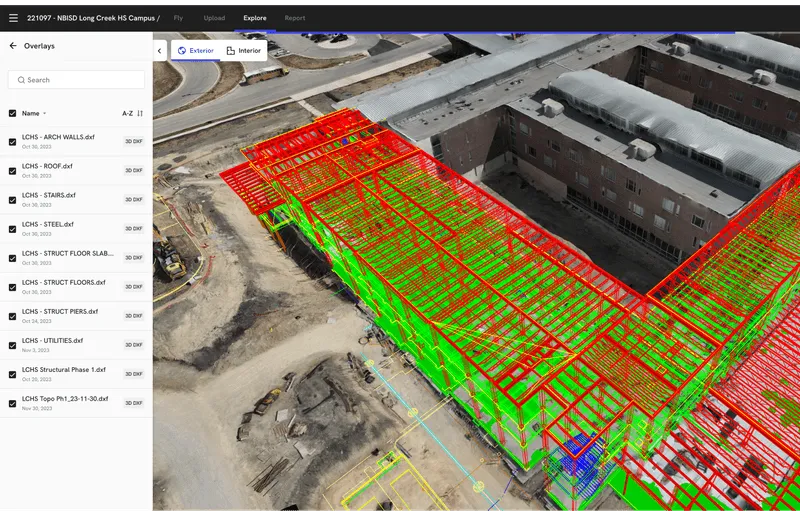Collapse the sidebar with chevron button
This screenshot has height=512, width=800.
[160, 50]
